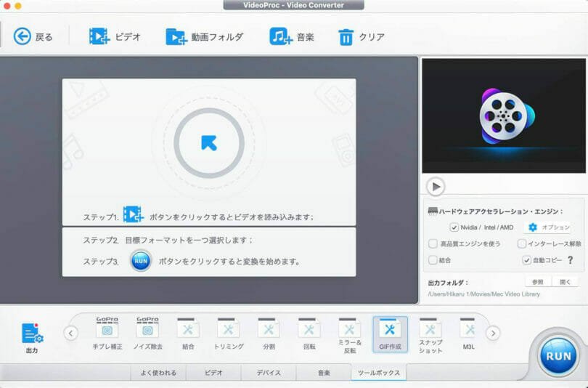Click the video-add icon in ステップ1
Screen dimensions: 588x388
click(x=133, y=214)
